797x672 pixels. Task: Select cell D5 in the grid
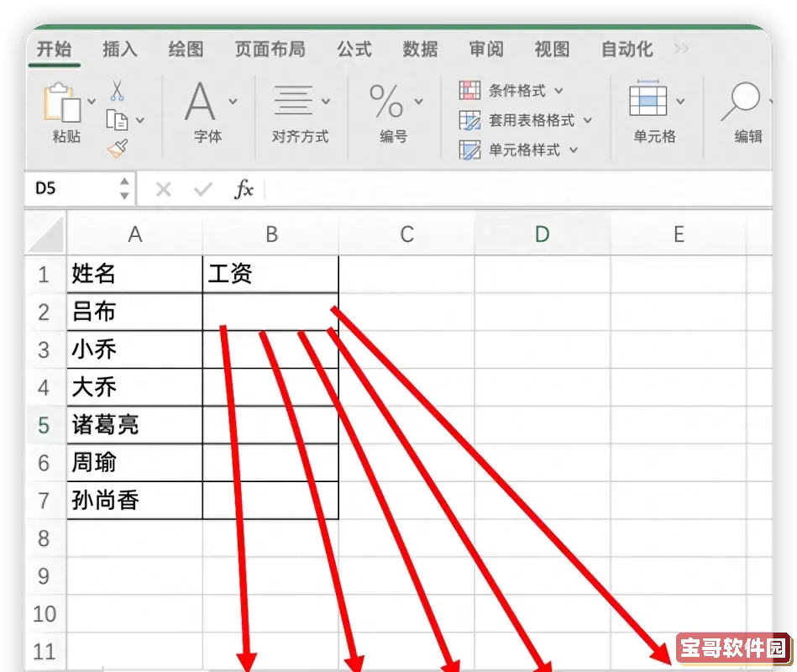pos(543,425)
